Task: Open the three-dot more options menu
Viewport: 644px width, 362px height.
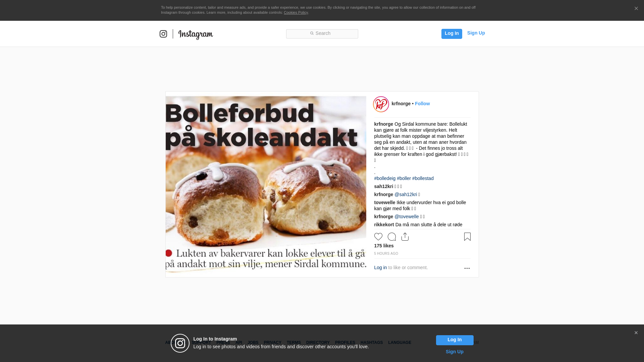Action: 467,268
